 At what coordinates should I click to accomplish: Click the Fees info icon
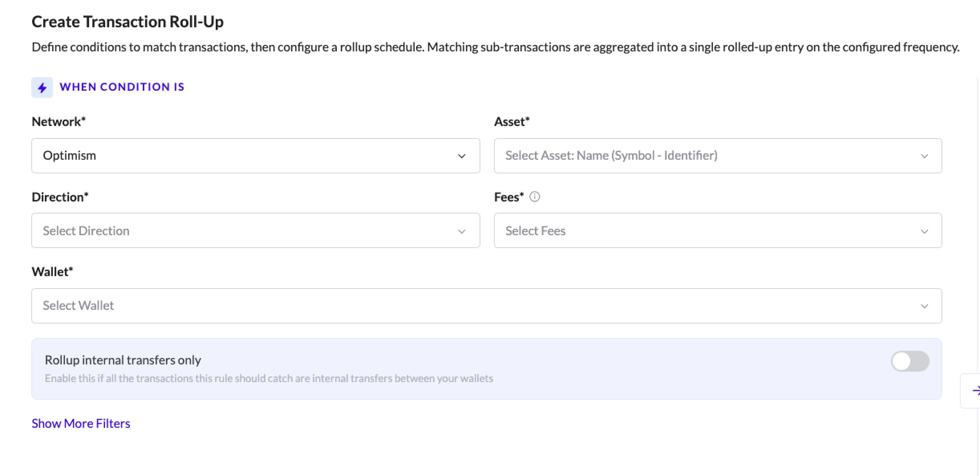535,197
